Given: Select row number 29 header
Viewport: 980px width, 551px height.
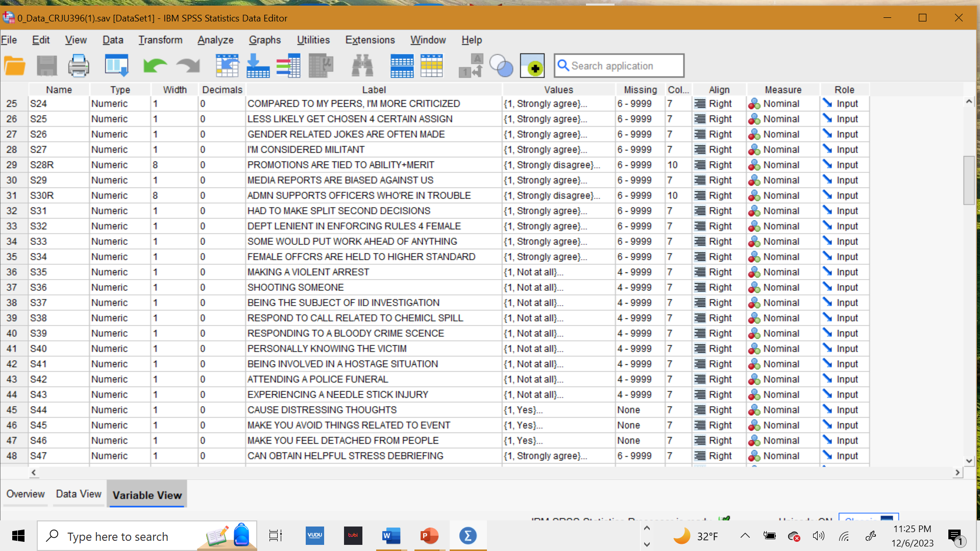Looking at the screenshot, I should pos(12,165).
